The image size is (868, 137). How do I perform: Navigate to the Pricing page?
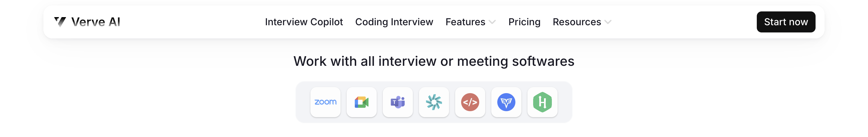pyautogui.click(x=524, y=22)
